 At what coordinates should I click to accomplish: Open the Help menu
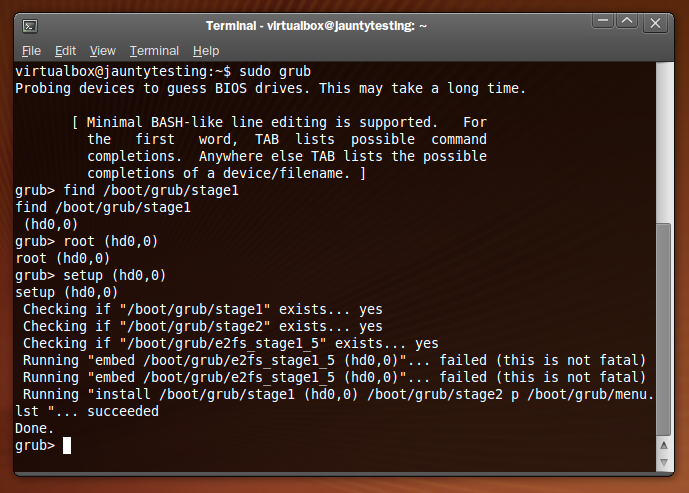click(x=206, y=50)
